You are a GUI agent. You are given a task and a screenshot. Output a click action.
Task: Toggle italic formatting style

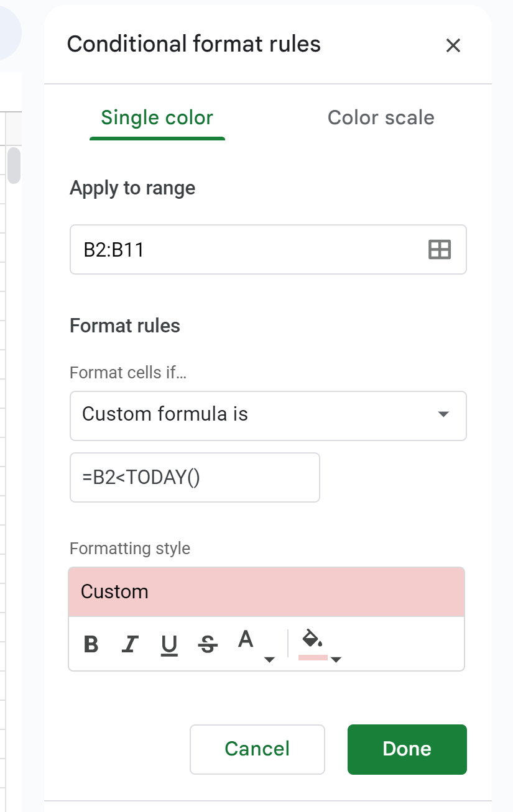click(x=129, y=645)
